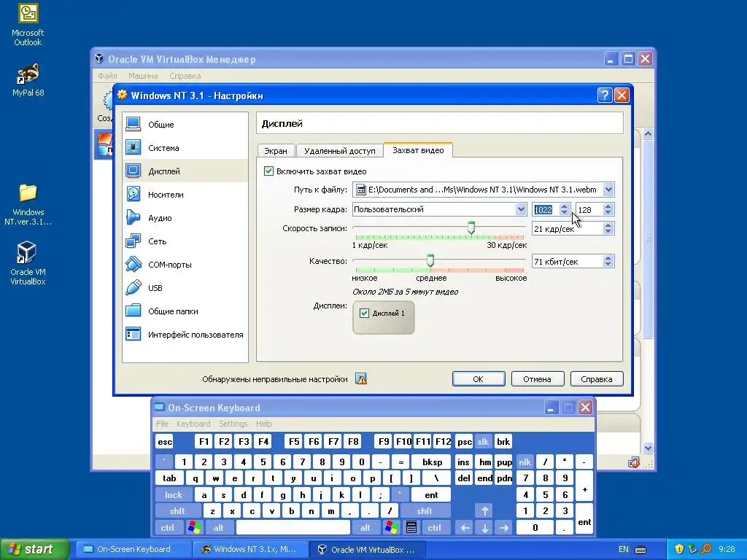747x560 pixels.
Task: Adjust frame height 128 spinner arrows
Action: [x=608, y=209]
